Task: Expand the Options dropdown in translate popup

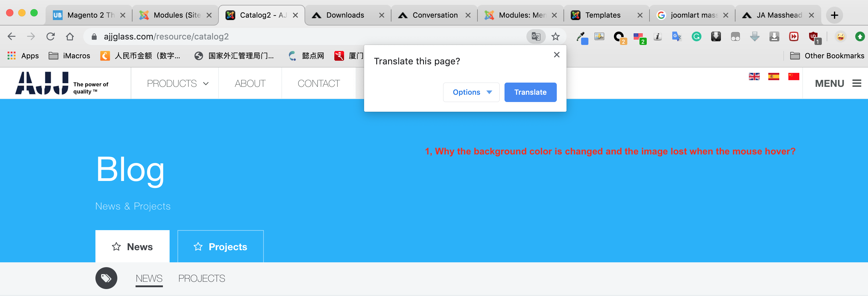Action: 471,92
